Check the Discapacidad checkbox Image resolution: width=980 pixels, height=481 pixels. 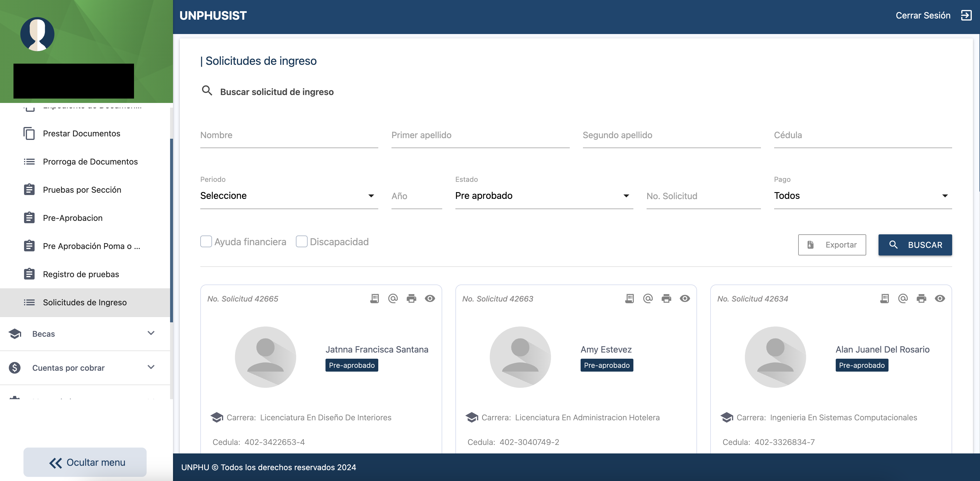pyautogui.click(x=301, y=241)
